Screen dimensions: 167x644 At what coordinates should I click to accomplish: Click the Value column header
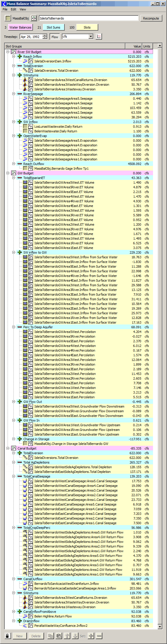[134, 46]
